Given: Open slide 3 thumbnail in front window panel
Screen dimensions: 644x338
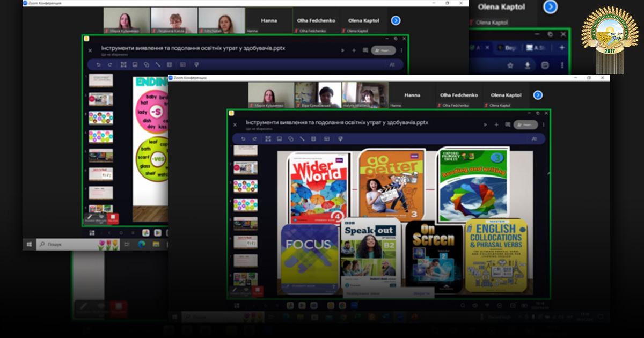Looking at the screenshot, I should click(245, 186).
